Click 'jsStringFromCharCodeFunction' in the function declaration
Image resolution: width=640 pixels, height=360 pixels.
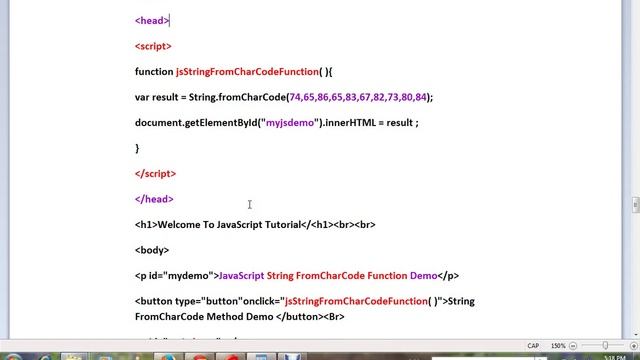point(247,71)
